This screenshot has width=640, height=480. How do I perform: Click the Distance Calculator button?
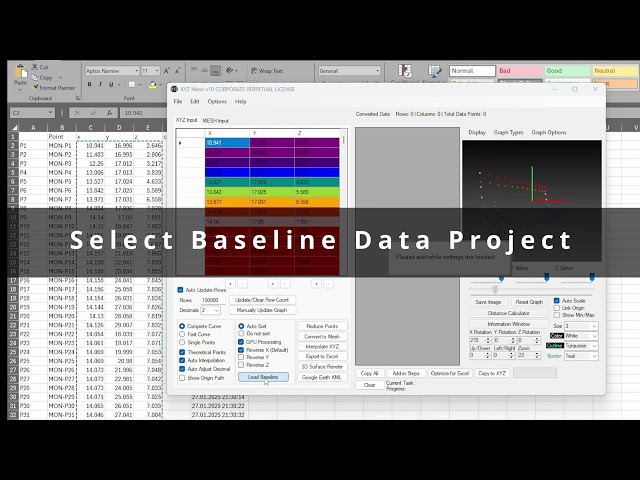coord(509,313)
